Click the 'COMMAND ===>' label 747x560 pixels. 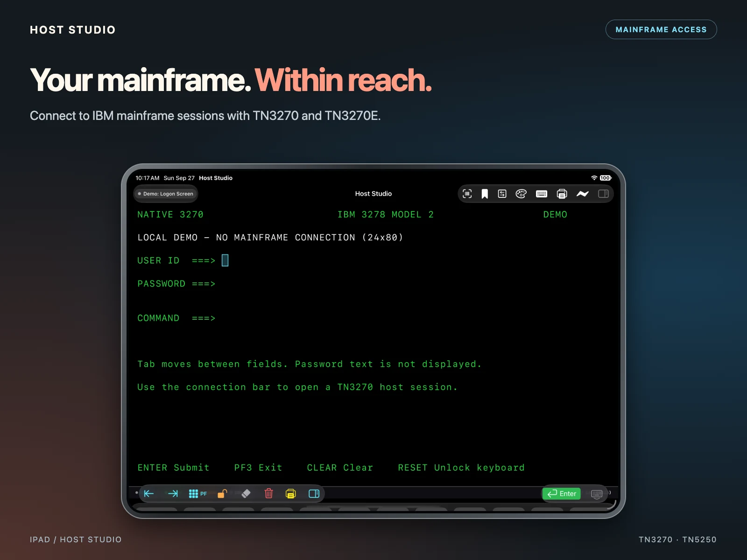click(x=176, y=318)
